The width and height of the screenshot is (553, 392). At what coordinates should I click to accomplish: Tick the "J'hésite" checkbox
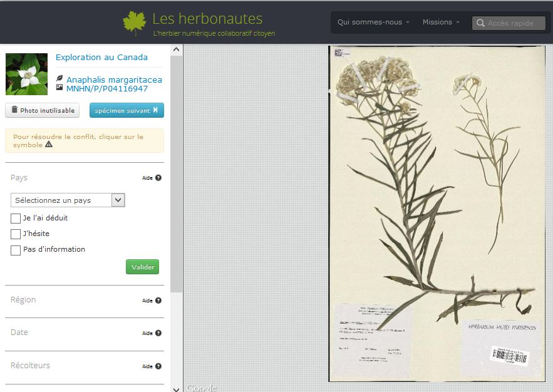coord(16,234)
